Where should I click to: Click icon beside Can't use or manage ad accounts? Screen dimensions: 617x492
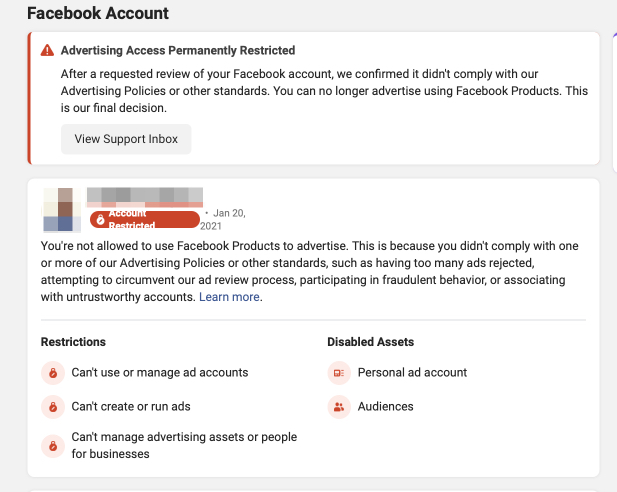(50, 373)
